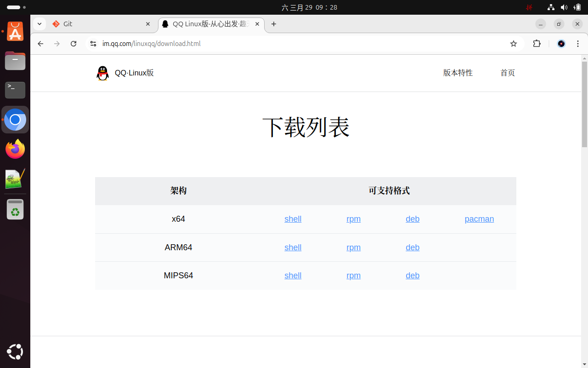Switch to the Git tab
The image size is (588, 368).
coord(101,24)
